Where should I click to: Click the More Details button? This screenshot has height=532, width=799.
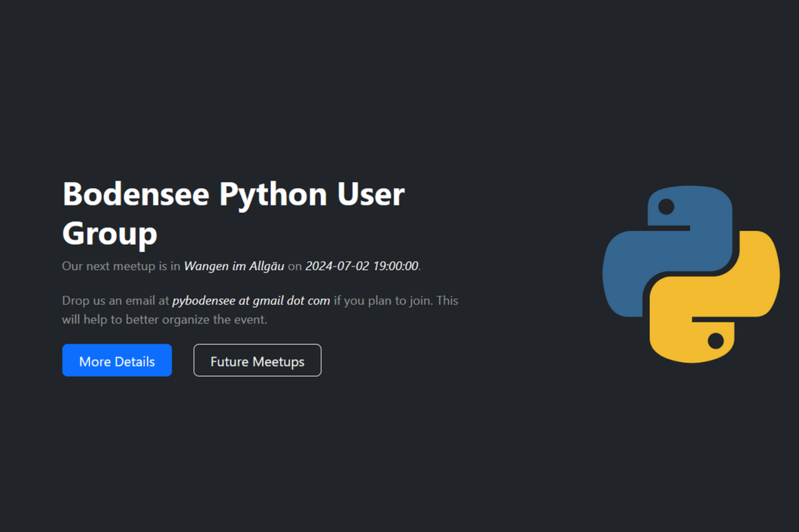click(x=117, y=360)
